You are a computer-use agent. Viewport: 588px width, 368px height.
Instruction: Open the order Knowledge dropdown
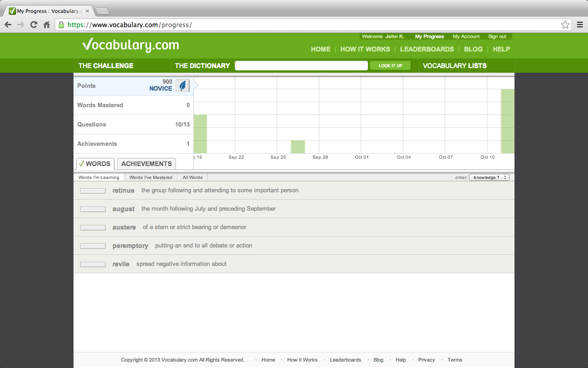(x=489, y=177)
